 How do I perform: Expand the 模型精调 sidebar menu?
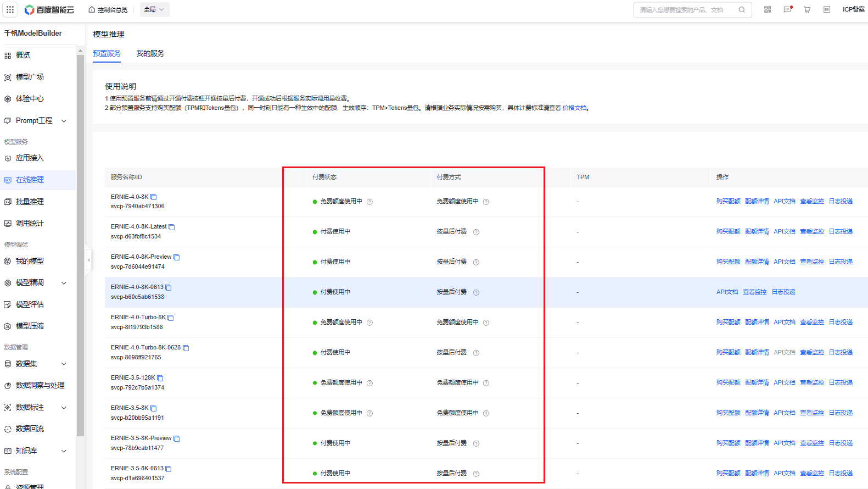click(64, 283)
